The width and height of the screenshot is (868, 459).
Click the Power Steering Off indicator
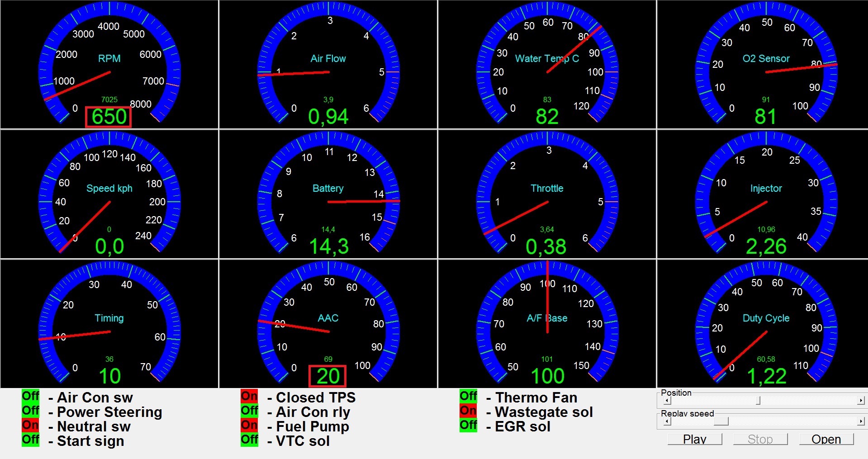point(31,411)
